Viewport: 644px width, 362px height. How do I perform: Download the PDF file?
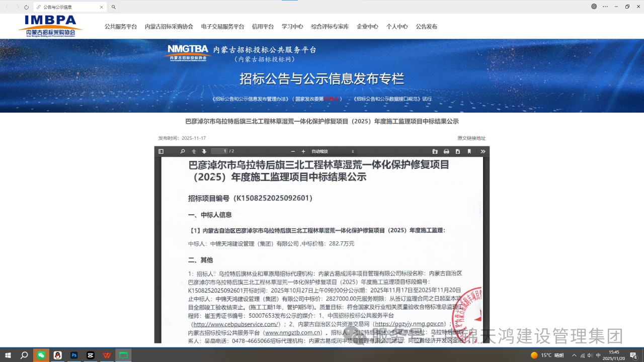pyautogui.click(x=457, y=151)
